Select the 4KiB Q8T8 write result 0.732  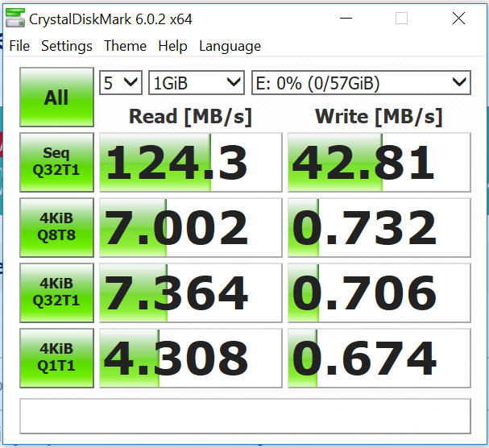point(379,227)
